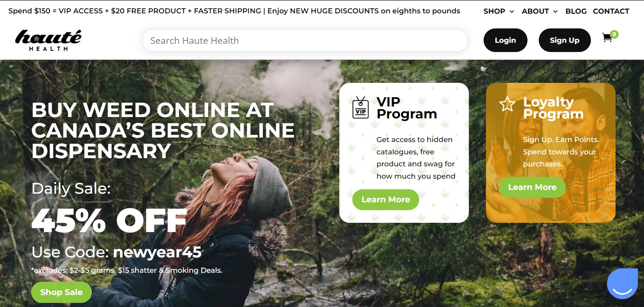The height and width of the screenshot is (307, 644).
Task: Click the top promo banner text
Action: coord(234,11)
